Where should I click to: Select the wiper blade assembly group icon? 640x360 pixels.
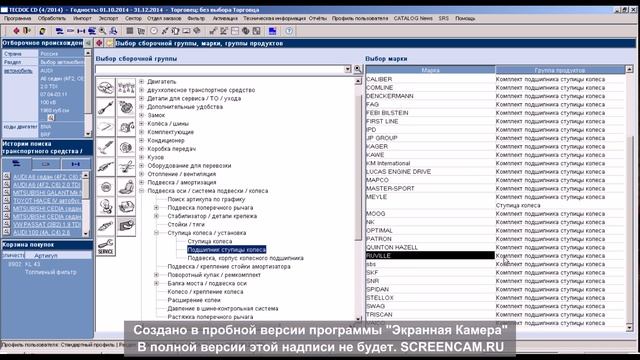click(x=106, y=127)
